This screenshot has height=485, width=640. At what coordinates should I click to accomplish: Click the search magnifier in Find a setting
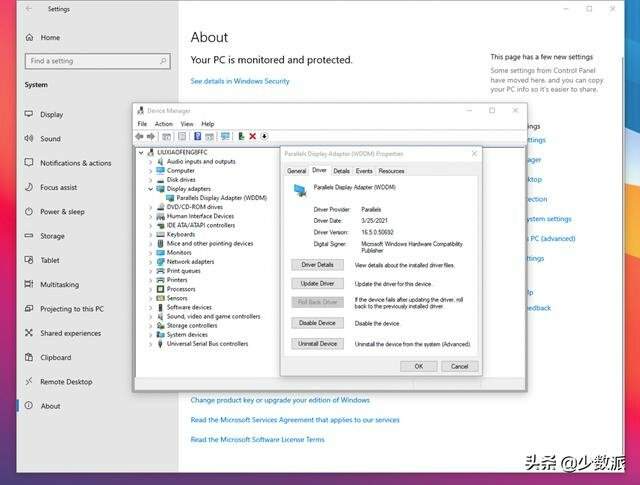point(163,61)
